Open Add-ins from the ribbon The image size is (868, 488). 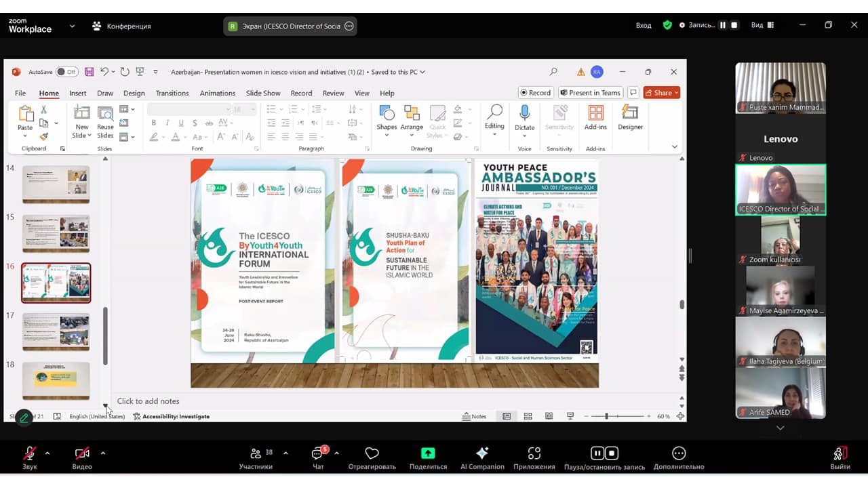pos(595,118)
